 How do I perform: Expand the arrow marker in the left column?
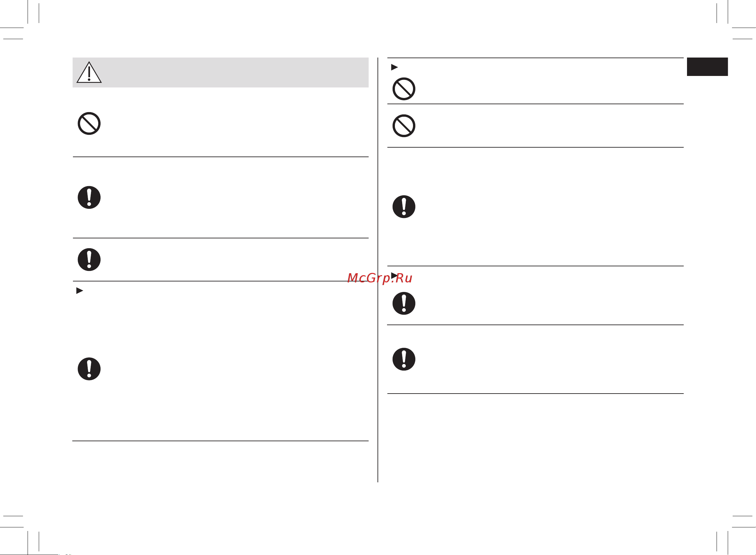80,290
